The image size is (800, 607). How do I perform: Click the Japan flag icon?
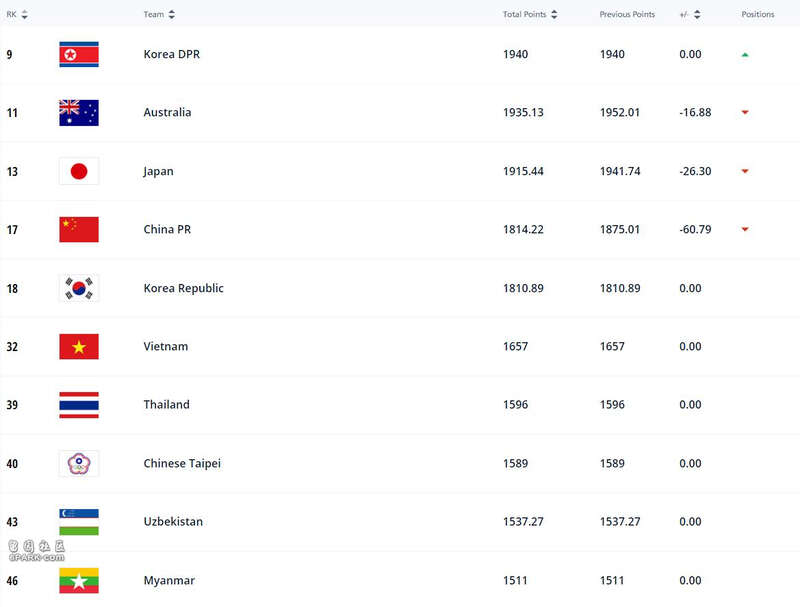(79, 171)
